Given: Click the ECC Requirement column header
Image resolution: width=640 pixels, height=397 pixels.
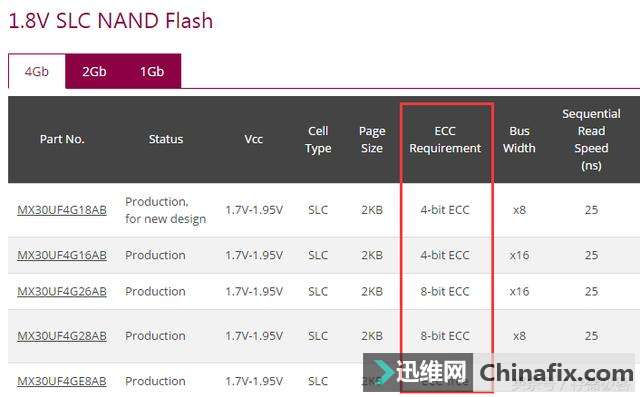Looking at the screenshot, I should pyautogui.click(x=445, y=140).
